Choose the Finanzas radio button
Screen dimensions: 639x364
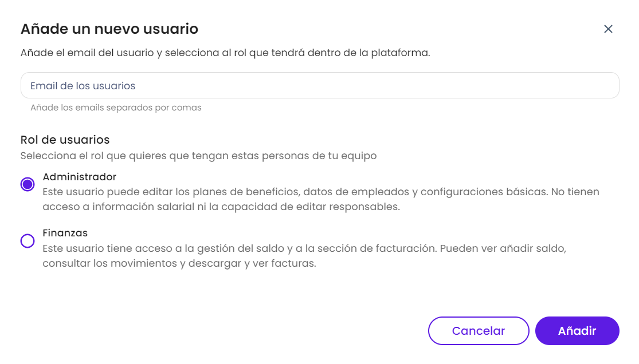coord(28,241)
